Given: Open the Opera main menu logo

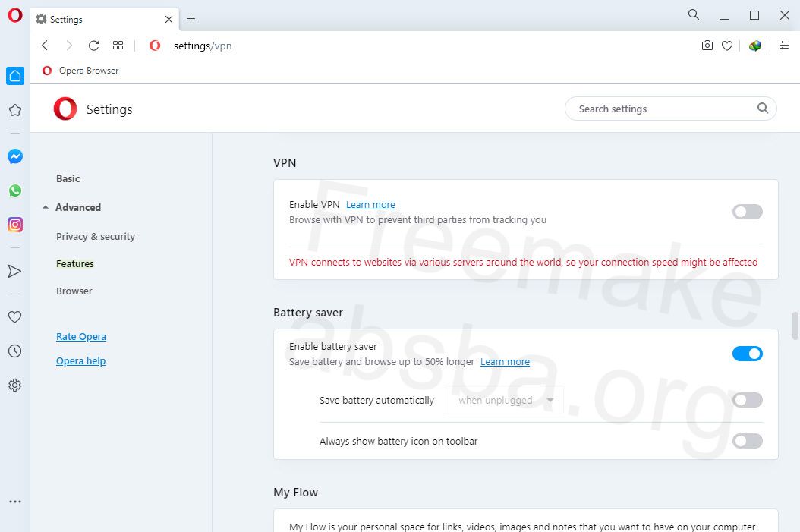Looking at the screenshot, I should 14,14.
